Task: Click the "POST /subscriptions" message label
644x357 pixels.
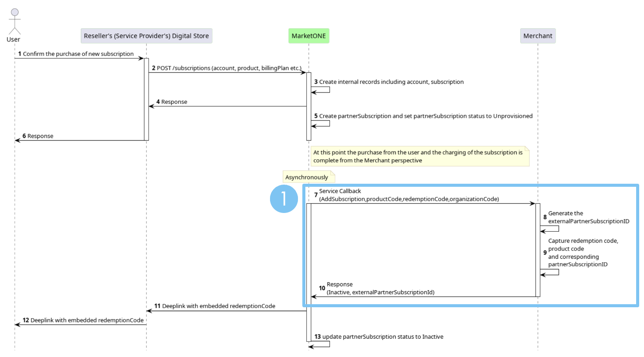Action: tap(229, 68)
